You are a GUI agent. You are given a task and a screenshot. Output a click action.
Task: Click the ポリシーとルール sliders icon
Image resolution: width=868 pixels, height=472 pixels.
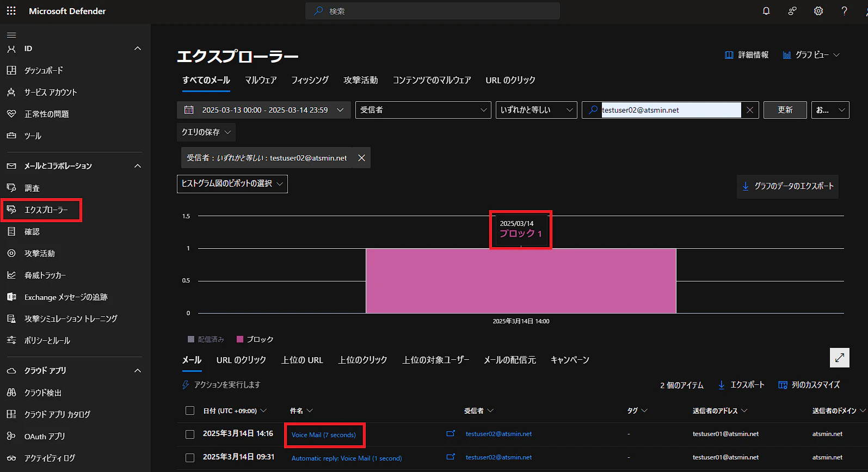pyautogui.click(x=11, y=340)
